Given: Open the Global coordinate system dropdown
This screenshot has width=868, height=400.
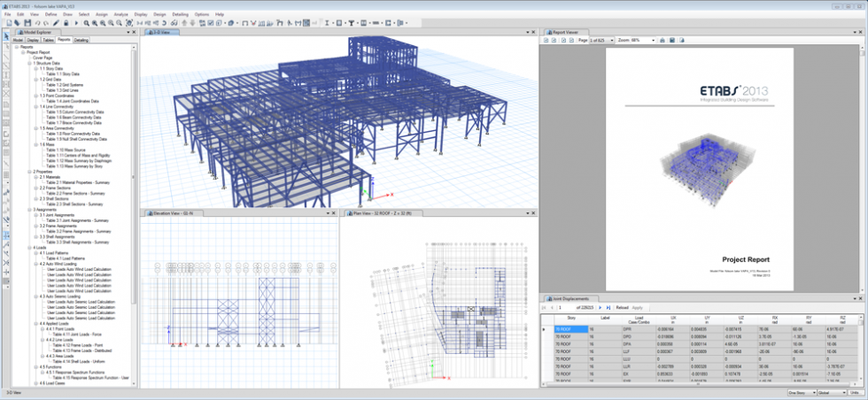Looking at the screenshot, I should [x=832, y=392].
